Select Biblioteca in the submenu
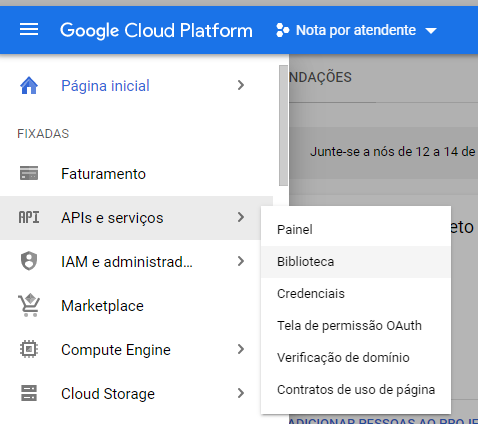 click(x=356, y=262)
